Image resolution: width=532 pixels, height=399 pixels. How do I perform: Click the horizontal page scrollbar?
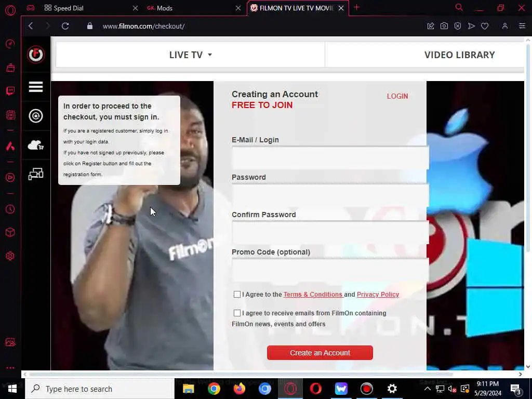click(x=241, y=374)
